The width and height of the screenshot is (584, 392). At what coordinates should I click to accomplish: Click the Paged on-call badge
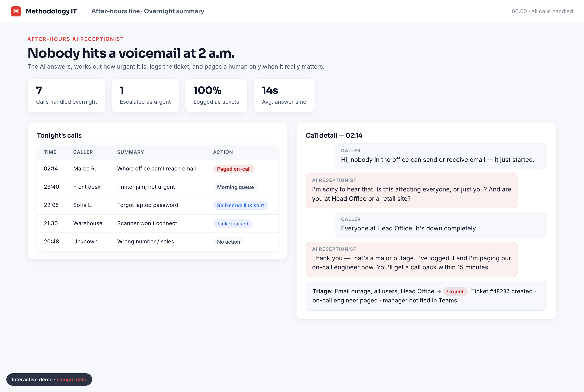234,169
